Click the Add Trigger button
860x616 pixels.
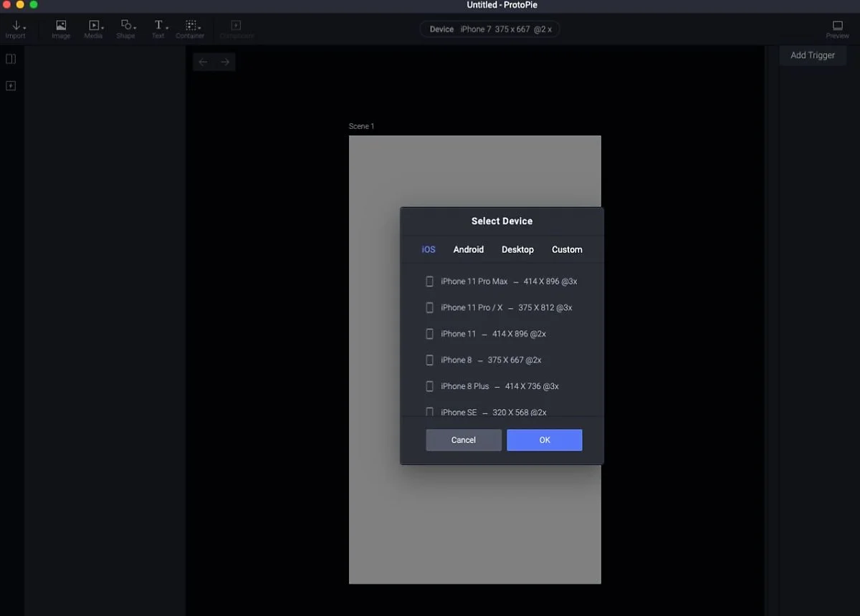click(x=813, y=55)
